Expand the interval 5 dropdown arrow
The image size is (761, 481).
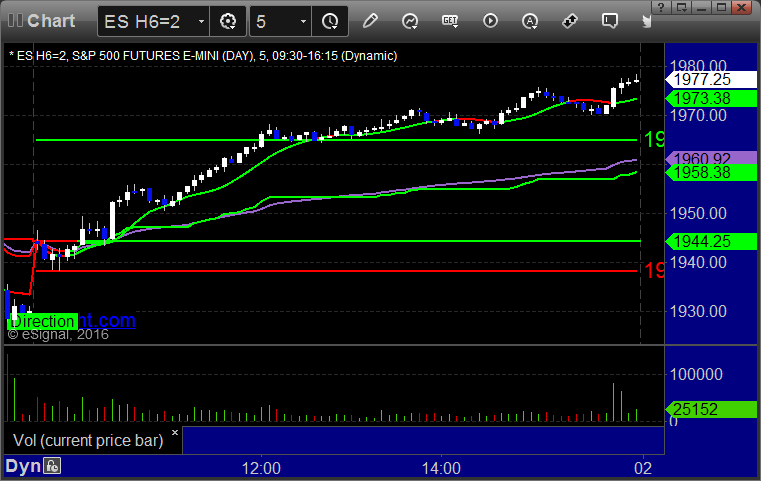[303, 21]
